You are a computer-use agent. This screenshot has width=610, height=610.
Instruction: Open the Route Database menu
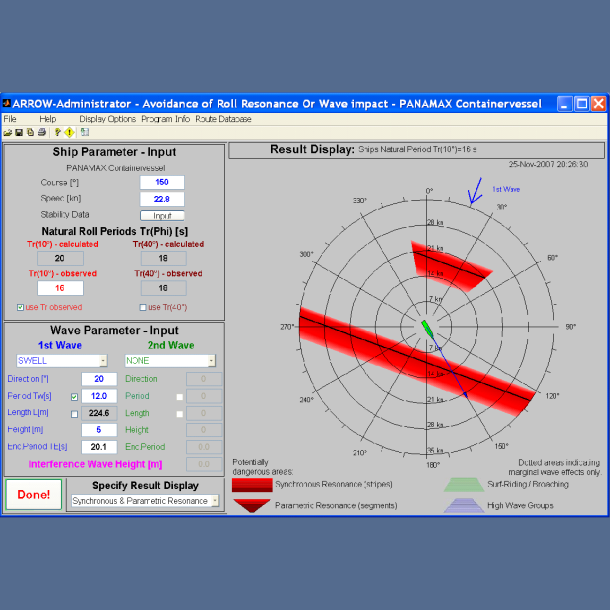click(223, 118)
